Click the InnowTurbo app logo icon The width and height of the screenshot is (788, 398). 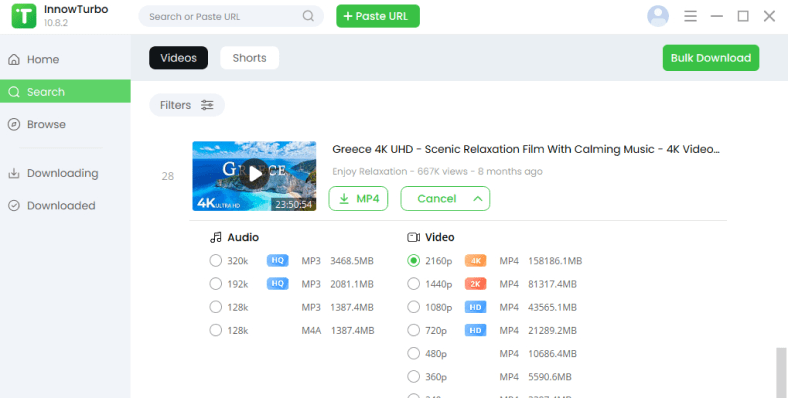pos(24,16)
